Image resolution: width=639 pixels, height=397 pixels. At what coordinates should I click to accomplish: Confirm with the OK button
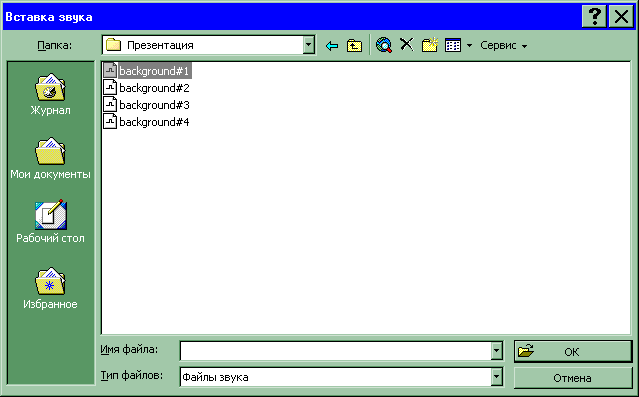pyautogui.click(x=573, y=351)
